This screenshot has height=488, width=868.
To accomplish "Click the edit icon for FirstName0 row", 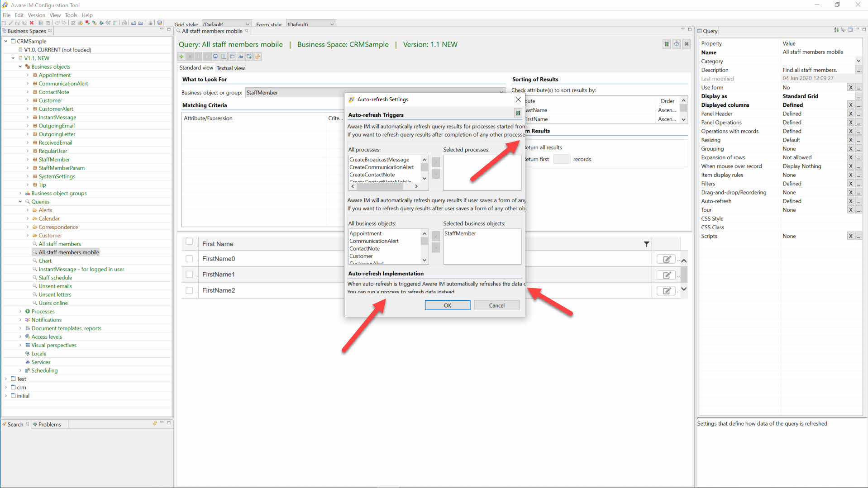I will [x=666, y=259].
